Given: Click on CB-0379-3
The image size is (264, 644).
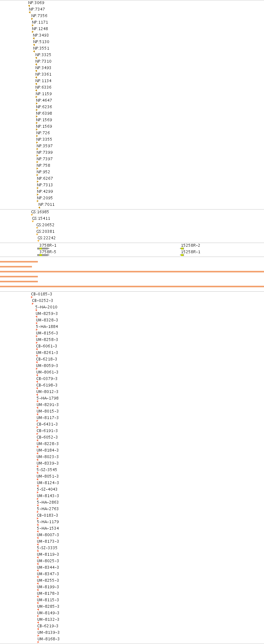Looking at the screenshot, I should pos(47,379).
